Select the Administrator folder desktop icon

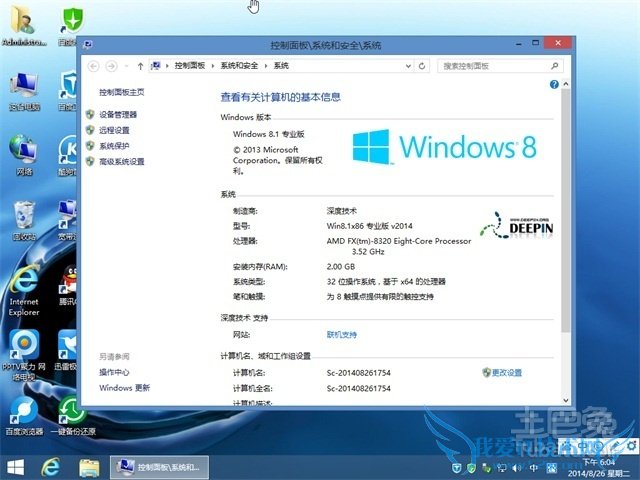tap(24, 26)
